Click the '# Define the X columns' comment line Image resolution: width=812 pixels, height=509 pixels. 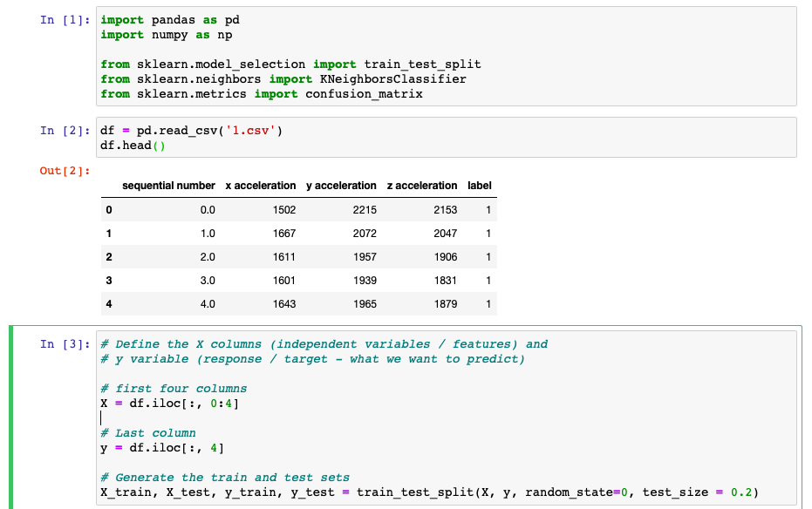click(324, 344)
